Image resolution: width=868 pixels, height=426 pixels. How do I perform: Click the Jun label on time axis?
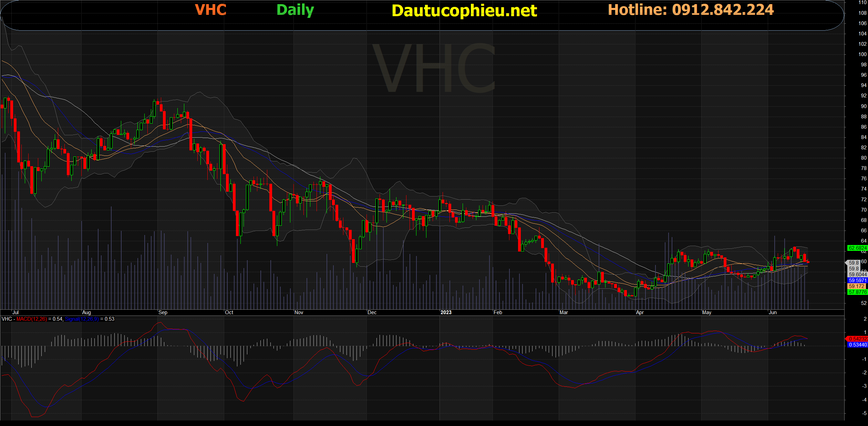pyautogui.click(x=773, y=312)
